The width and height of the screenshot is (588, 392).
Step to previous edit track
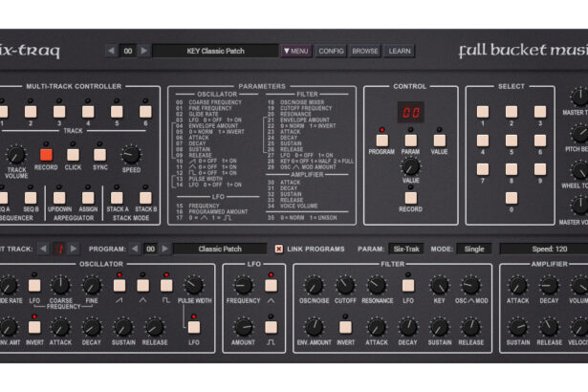43,249
